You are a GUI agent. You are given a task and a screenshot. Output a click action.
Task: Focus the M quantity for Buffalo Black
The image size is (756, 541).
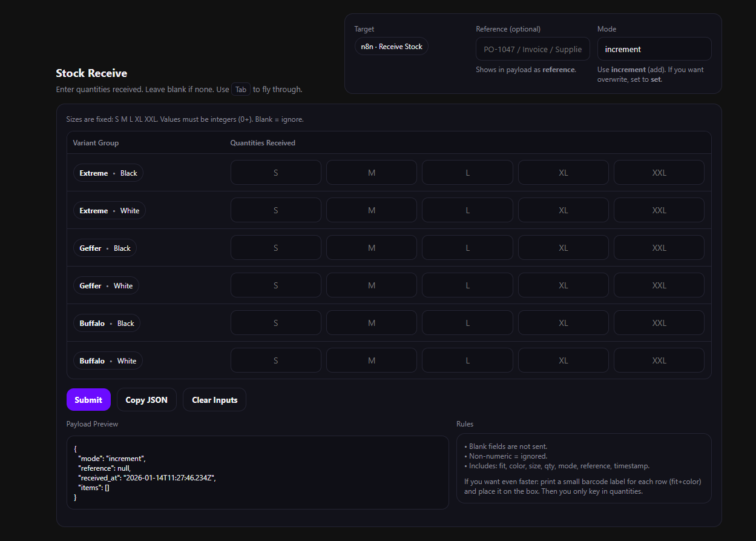[372, 323]
